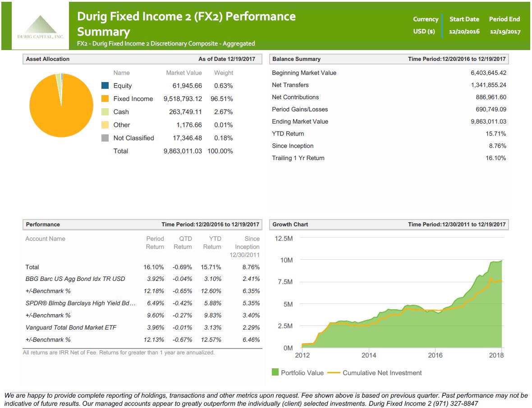This screenshot has height=408, width=532.
Task: Select the Growth Chart panel header
Action: click(x=389, y=225)
